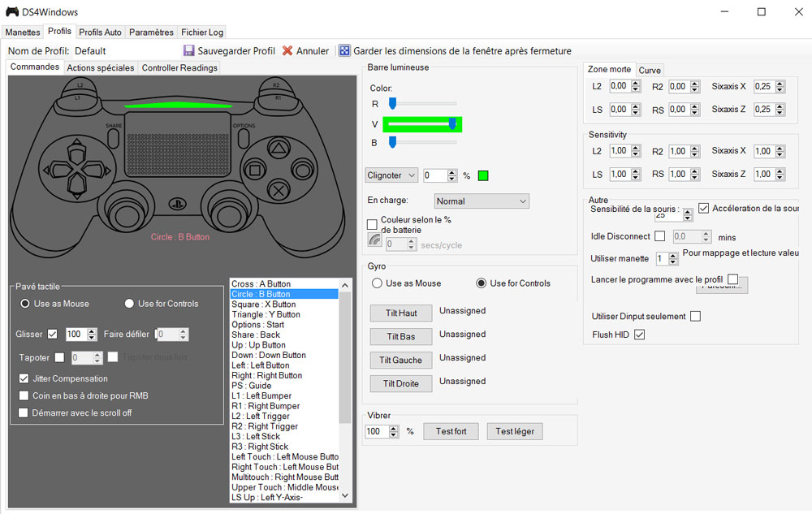Viewport: 812px width, 514px height.
Task: Select Square : X Button in the mapping list
Action: (264, 305)
